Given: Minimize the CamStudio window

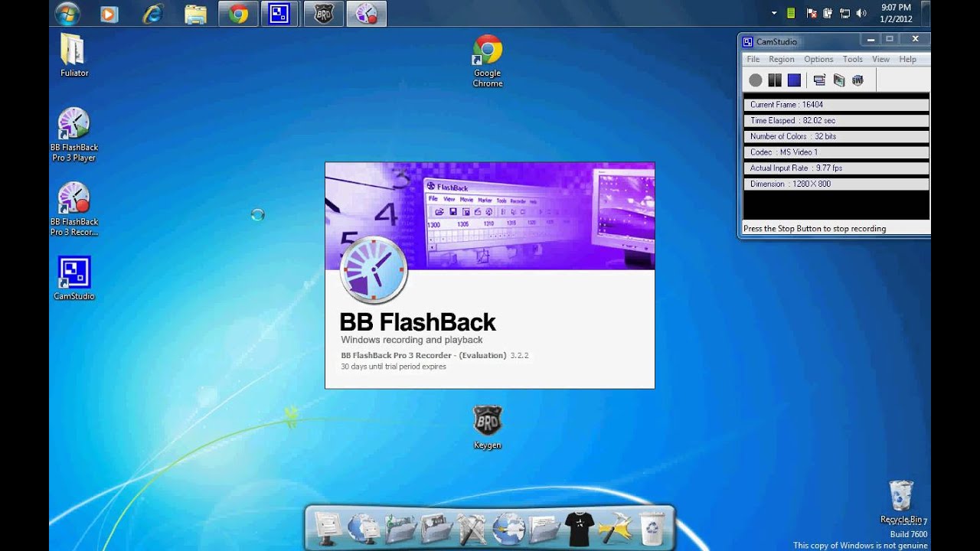Looking at the screenshot, I should (871, 39).
